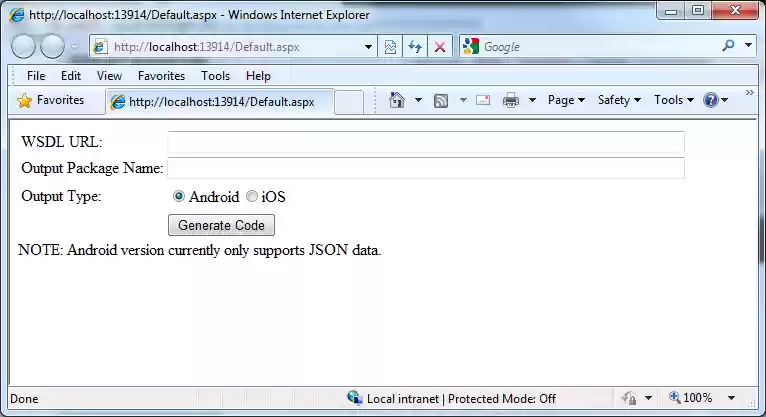Click the Local intranet security zone icon
Viewport: 766px width, 417px height.
click(354, 398)
